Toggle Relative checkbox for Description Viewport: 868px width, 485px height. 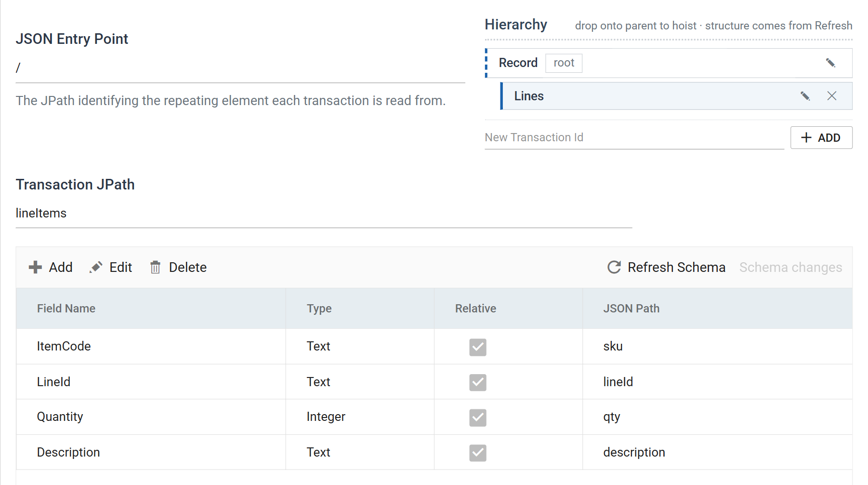[x=478, y=453]
